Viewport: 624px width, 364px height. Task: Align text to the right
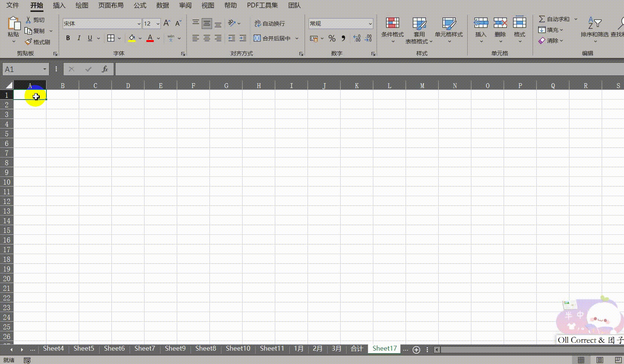click(x=218, y=38)
